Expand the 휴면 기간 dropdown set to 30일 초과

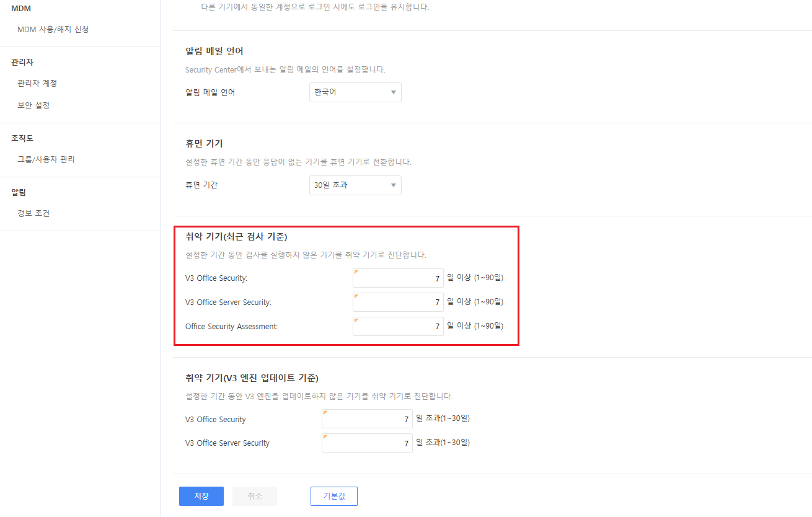(x=355, y=185)
